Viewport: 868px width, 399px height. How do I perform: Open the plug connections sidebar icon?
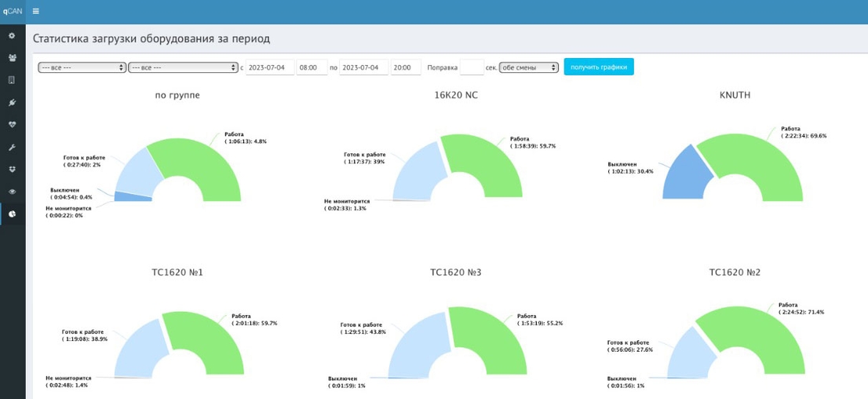(x=13, y=103)
